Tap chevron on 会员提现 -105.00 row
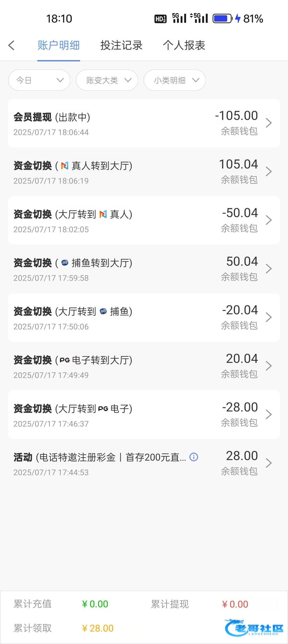The image size is (288, 644). click(269, 123)
